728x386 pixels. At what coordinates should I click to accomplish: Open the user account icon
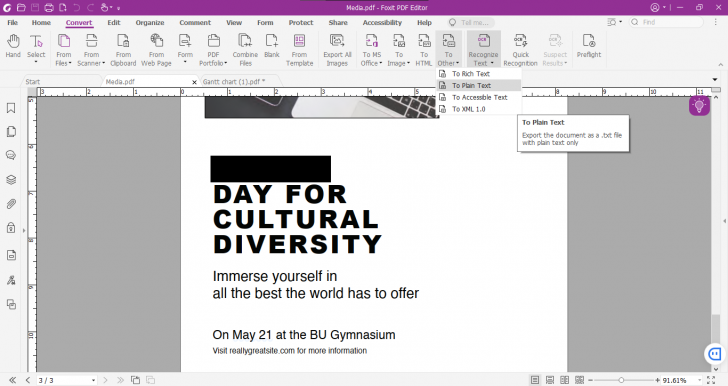coord(655,7)
